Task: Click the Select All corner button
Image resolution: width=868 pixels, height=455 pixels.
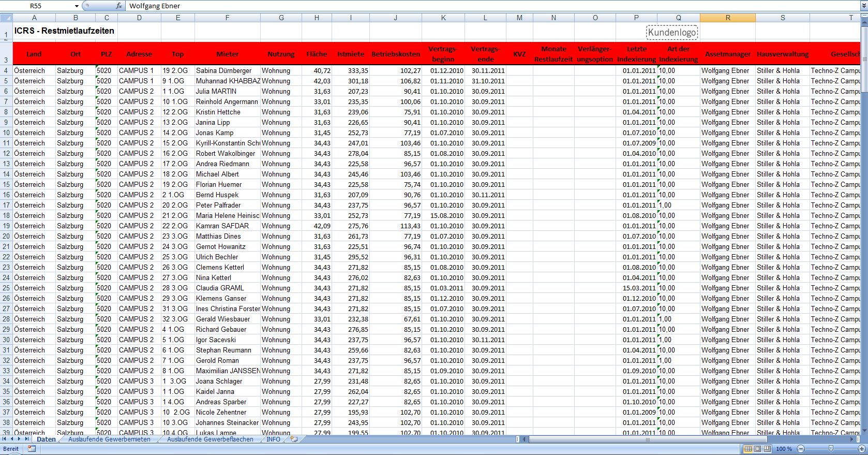Action: [x=6, y=18]
